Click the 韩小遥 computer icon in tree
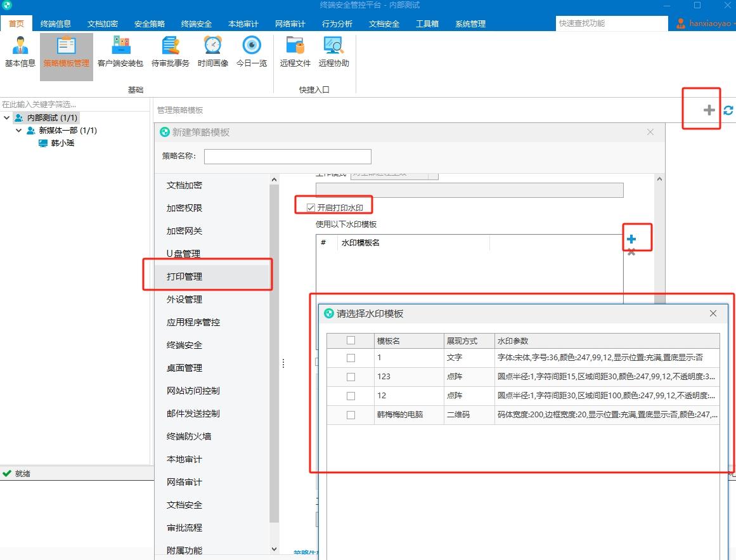The width and height of the screenshot is (736, 560). coord(42,143)
